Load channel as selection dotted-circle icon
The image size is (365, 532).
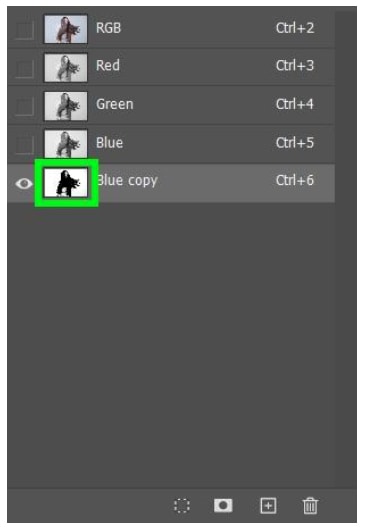coord(182,506)
